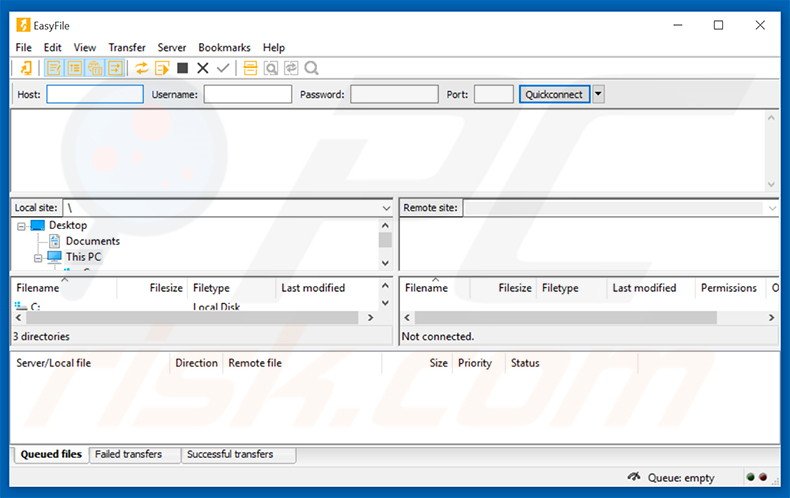Click the Quickconnect button

[554, 94]
